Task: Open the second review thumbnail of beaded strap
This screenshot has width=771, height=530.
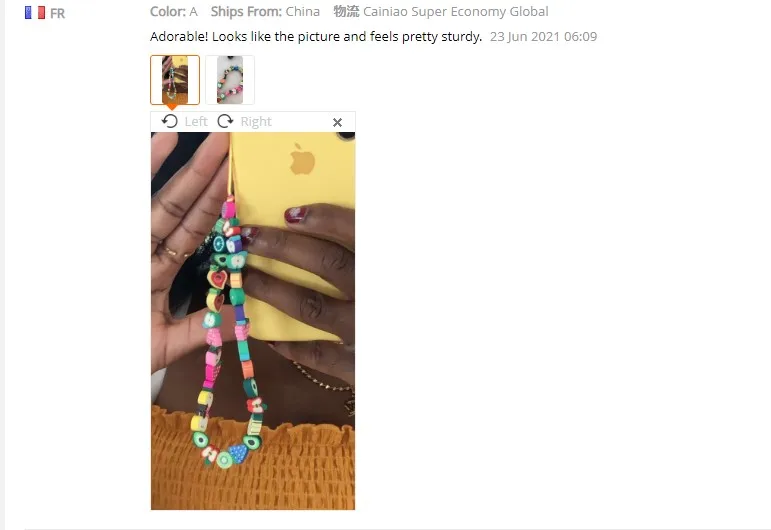Action: [230, 80]
